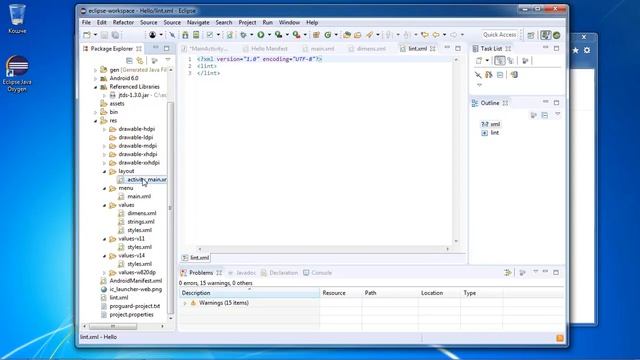Click the gear icon in background window
The height and width of the screenshot is (360, 640).
587,51
